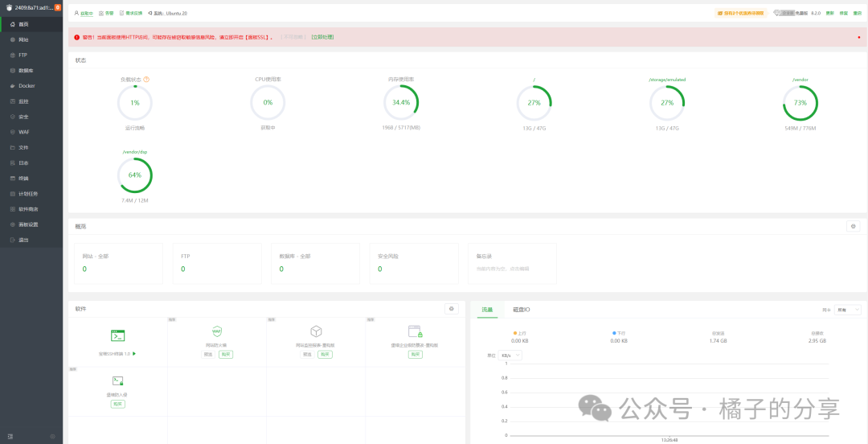Open the 概览 overview settings gear

(853, 226)
